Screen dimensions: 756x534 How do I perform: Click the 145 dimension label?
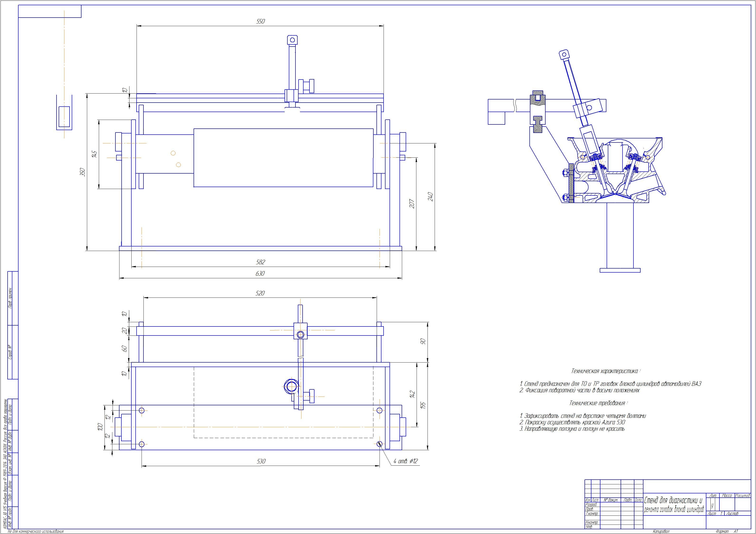pyautogui.click(x=94, y=154)
